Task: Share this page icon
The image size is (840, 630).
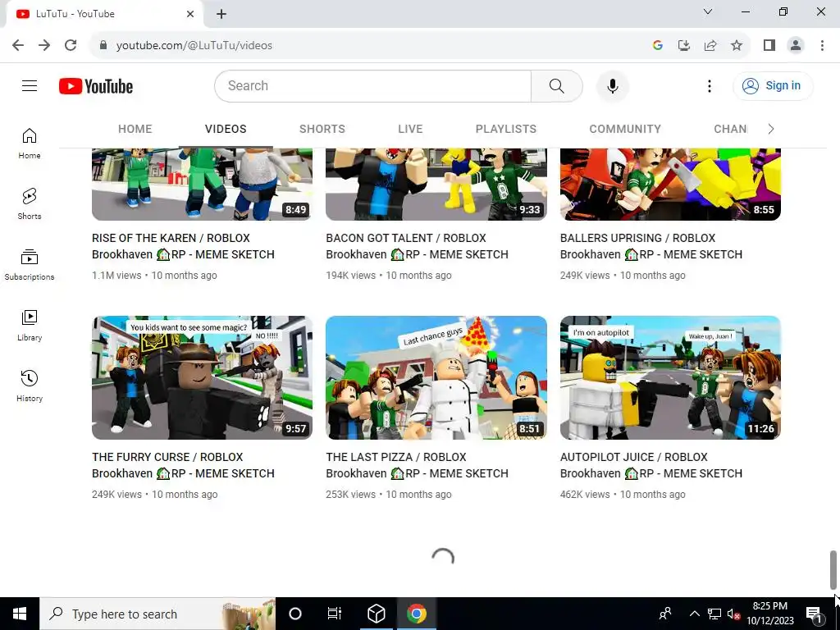Action: [x=710, y=46]
